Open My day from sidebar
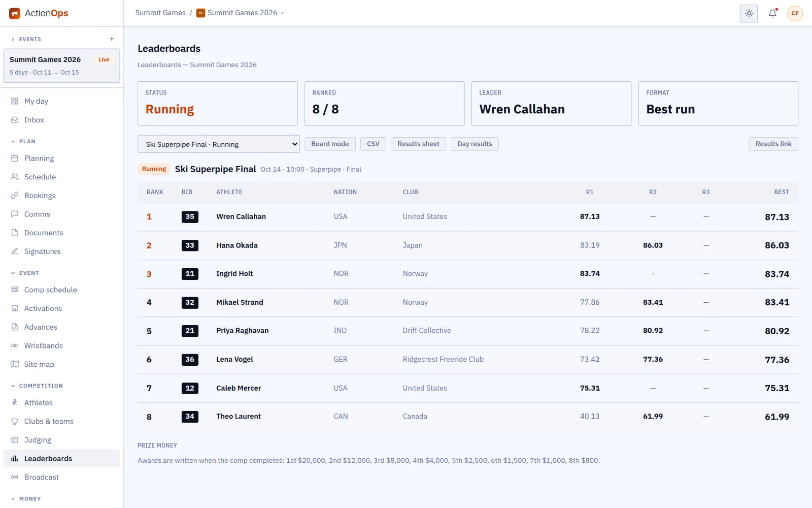 click(x=61, y=101)
